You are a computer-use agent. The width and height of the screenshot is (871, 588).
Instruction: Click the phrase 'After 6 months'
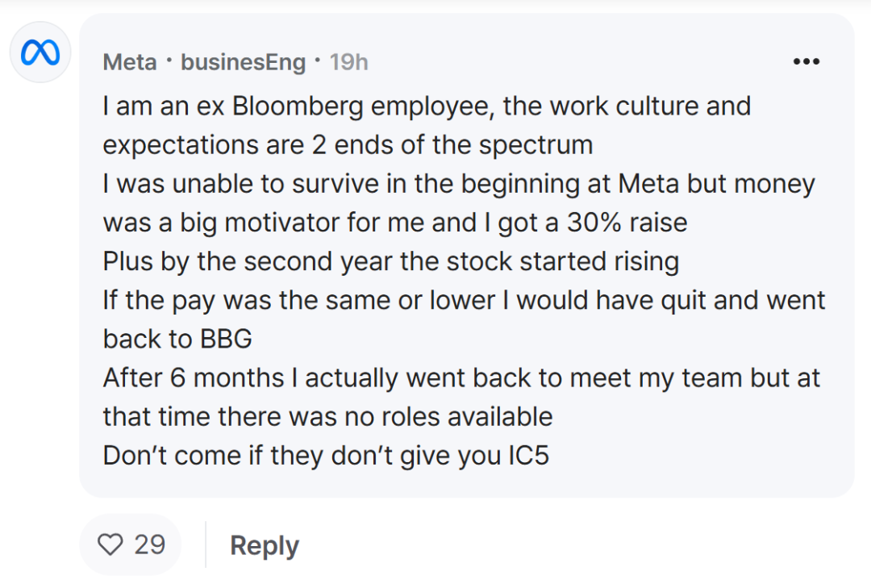click(194, 378)
